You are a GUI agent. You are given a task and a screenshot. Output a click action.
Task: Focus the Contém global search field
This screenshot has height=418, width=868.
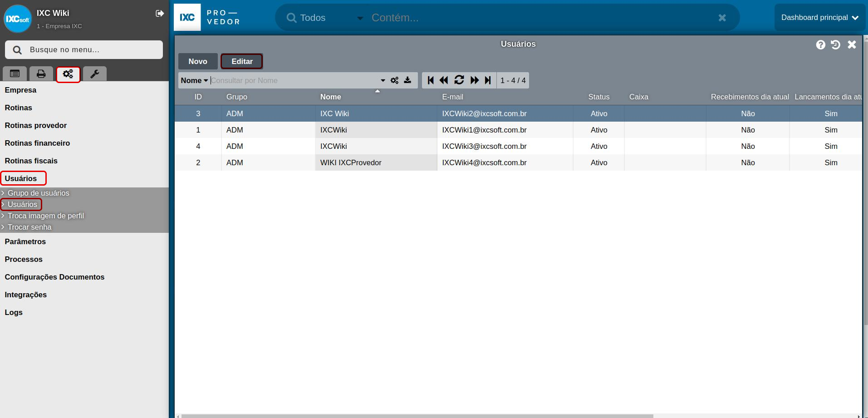click(540, 18)
